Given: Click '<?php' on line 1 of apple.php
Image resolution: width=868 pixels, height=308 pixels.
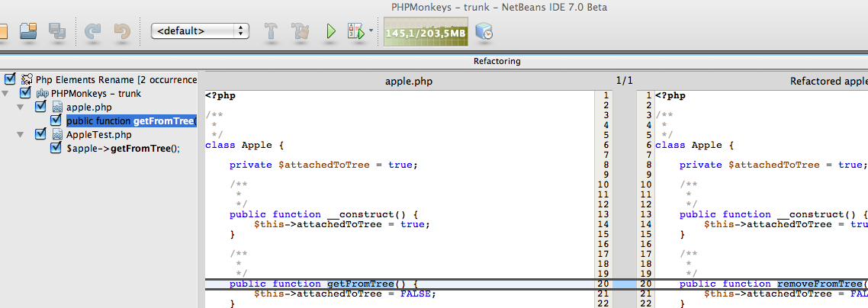Looking at the screenshot, I should click(220, 95).
